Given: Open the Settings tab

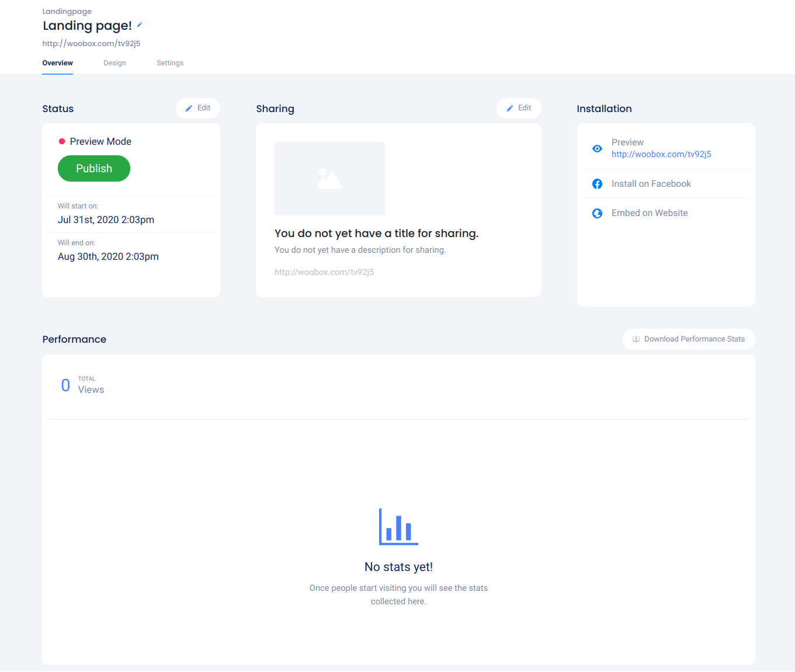Looking at the screenshot, I should click(x=170, y=63).
